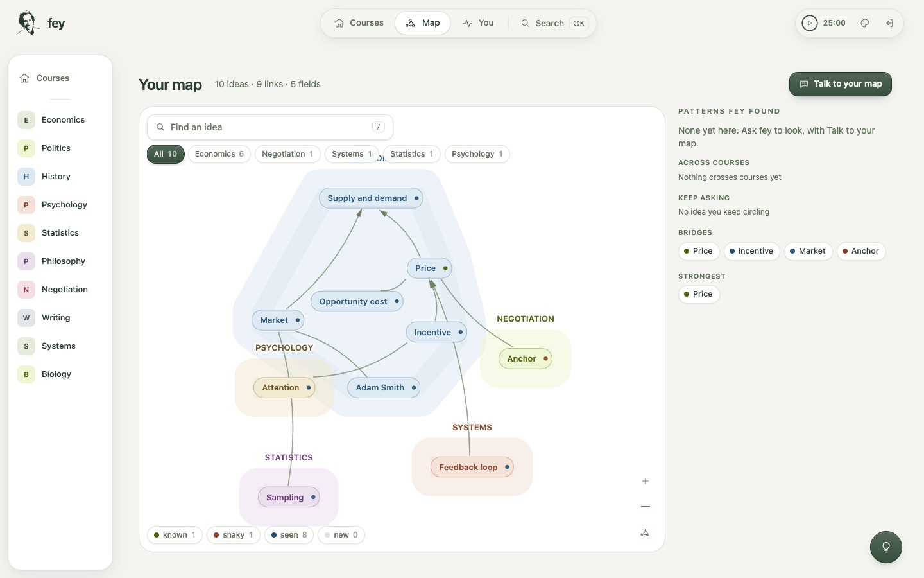
Task: Click the fey logo portrait icon
Action: click(x=27, y=23)
